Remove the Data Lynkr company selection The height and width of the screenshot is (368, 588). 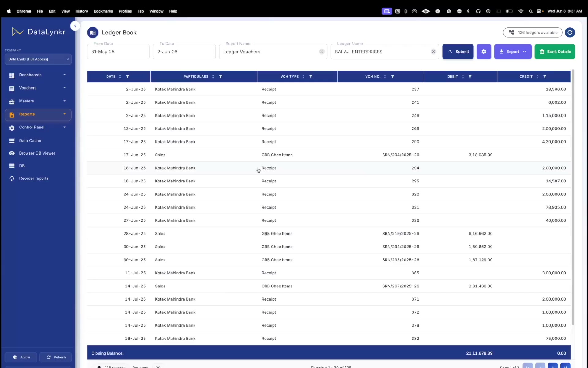68,59
